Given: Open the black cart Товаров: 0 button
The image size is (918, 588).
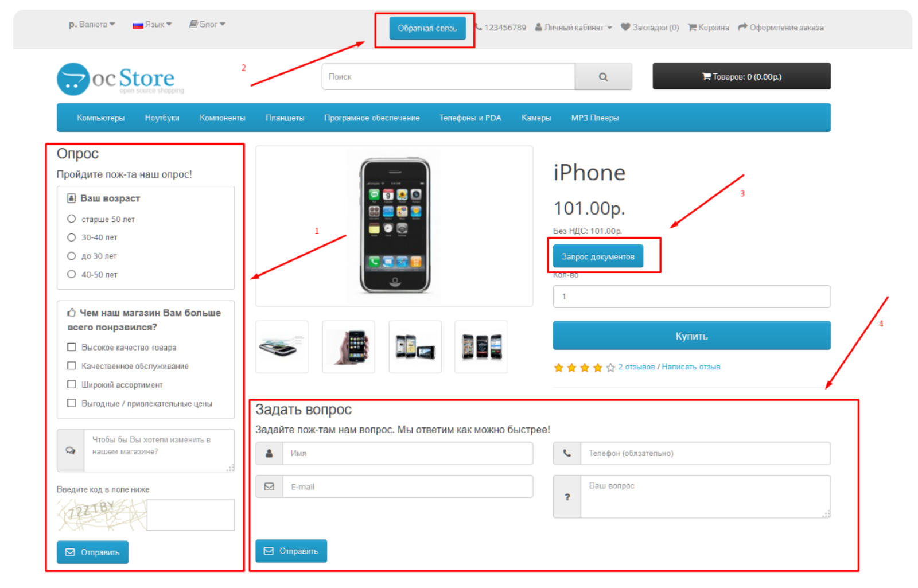Looking at the screenshot, I should (x=741, y=76).
